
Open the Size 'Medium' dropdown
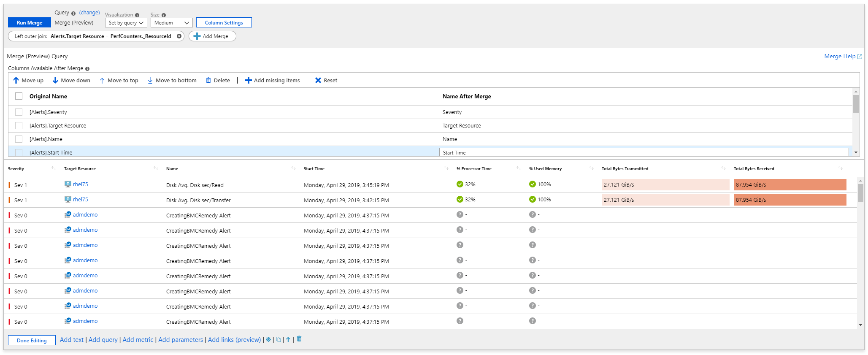pos(172,23)
